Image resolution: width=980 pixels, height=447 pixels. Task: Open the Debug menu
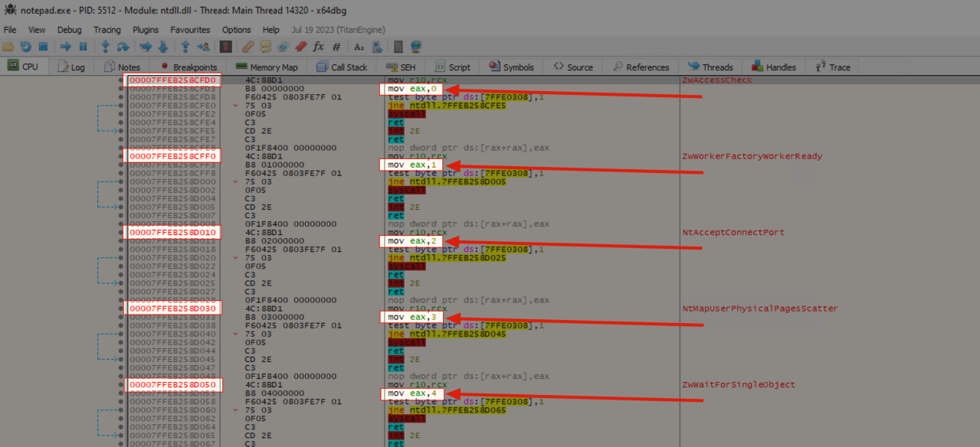(x=69, y=30)
